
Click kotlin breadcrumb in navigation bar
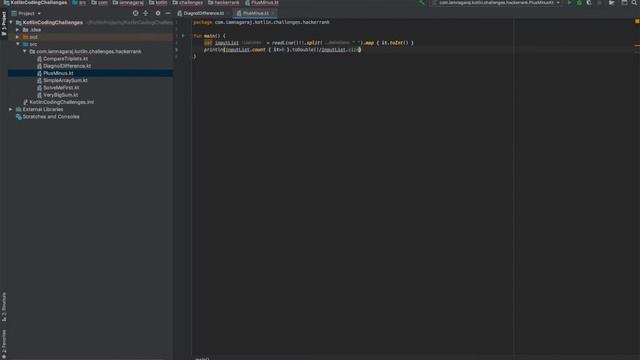pyautogui.click(x=158, y=2)
